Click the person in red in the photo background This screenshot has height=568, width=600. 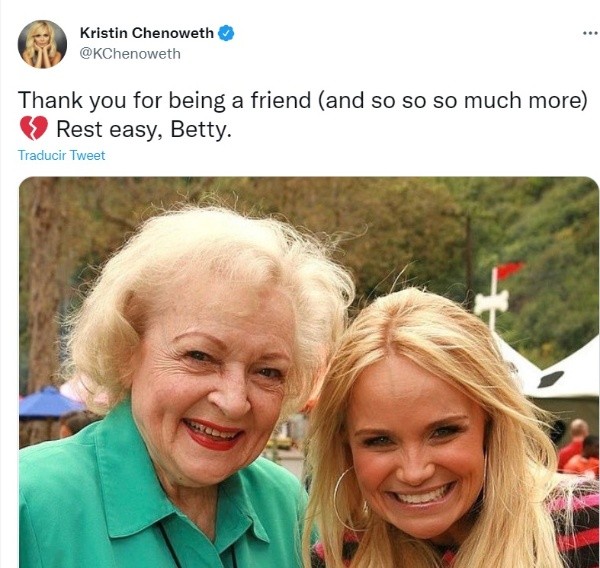574,448
